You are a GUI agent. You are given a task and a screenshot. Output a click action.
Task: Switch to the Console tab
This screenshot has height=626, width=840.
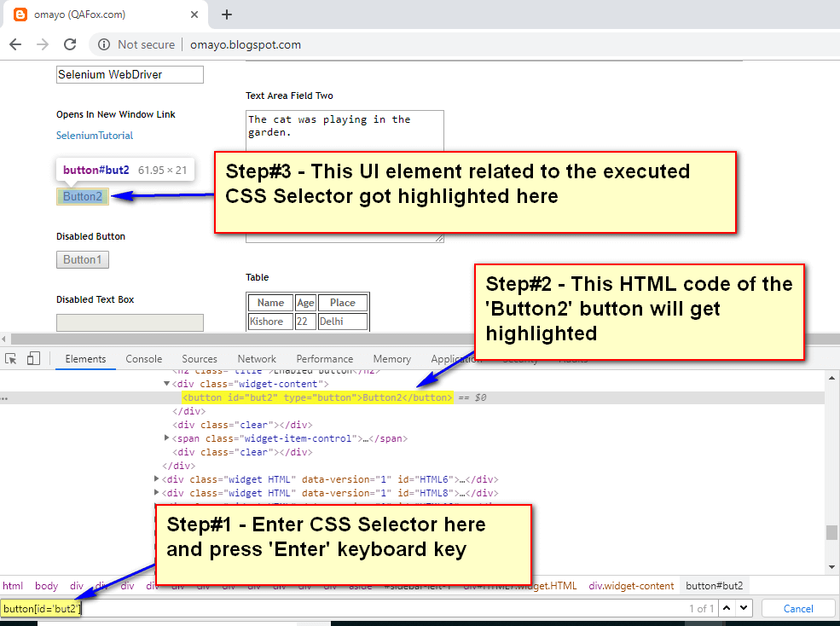click(143, 359)
